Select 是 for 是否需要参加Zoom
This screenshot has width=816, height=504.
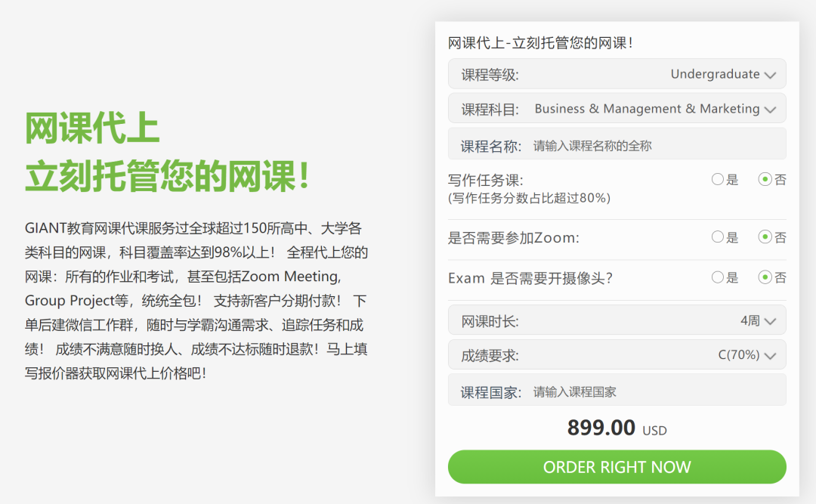point(718,237)
